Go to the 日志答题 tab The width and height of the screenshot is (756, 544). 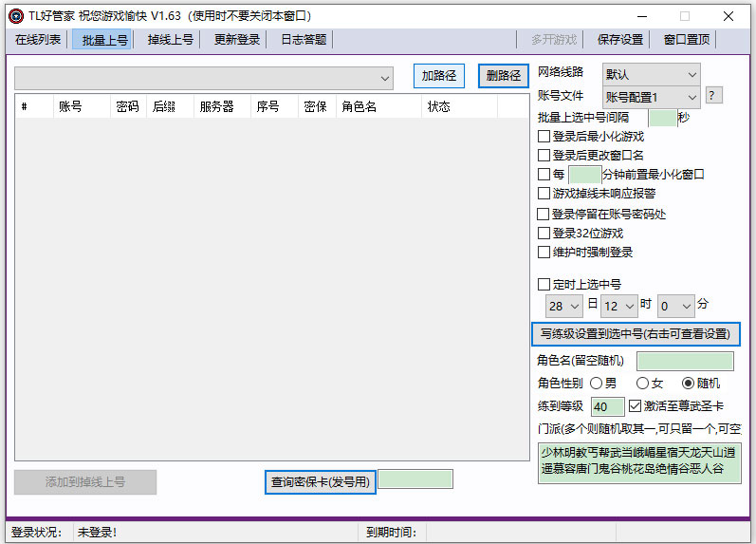(x=304, y=40)
